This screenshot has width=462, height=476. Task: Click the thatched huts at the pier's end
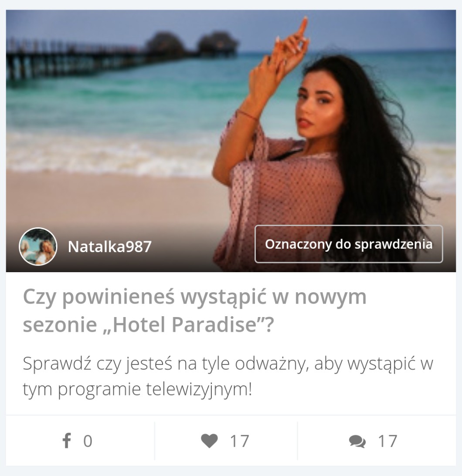tap(191, 44)
